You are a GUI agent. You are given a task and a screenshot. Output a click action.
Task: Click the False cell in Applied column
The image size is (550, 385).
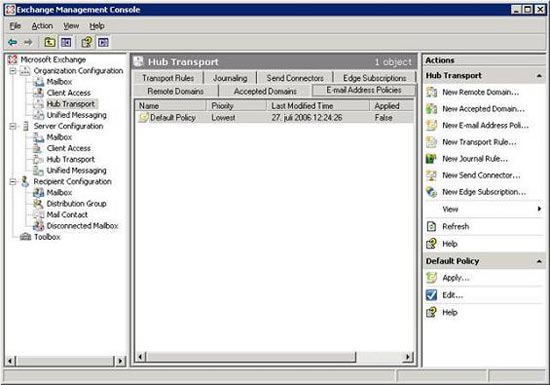coord(383,118)
